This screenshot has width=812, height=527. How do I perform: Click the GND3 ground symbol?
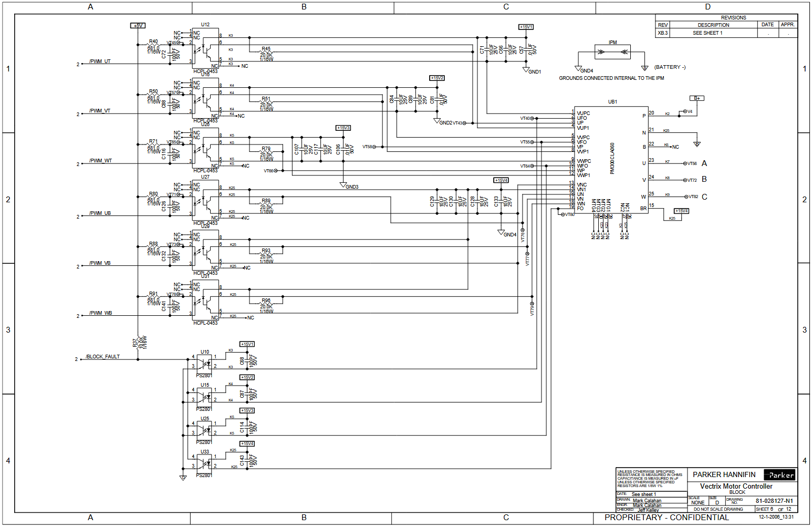[343, 185]
